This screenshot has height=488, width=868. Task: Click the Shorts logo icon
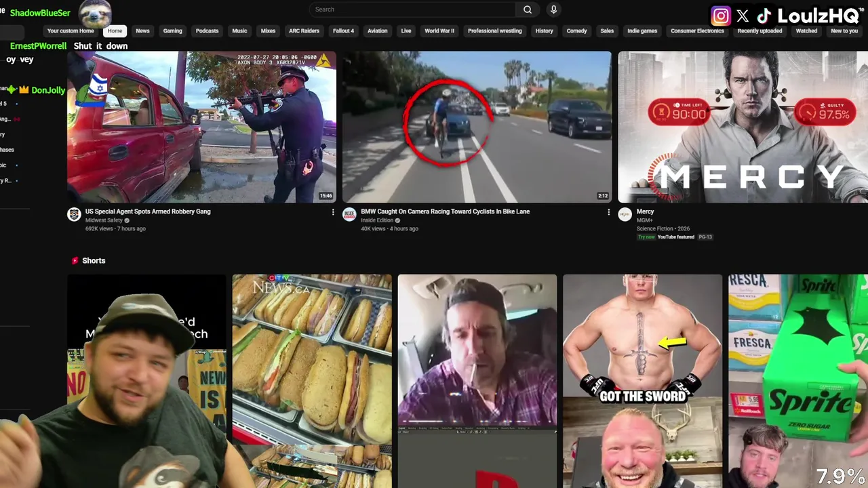click(75, 260)
